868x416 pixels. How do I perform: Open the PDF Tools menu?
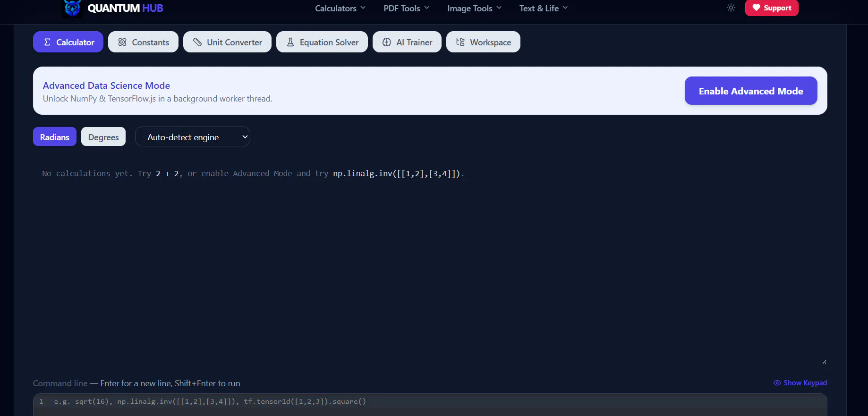(x=406, y=8)
